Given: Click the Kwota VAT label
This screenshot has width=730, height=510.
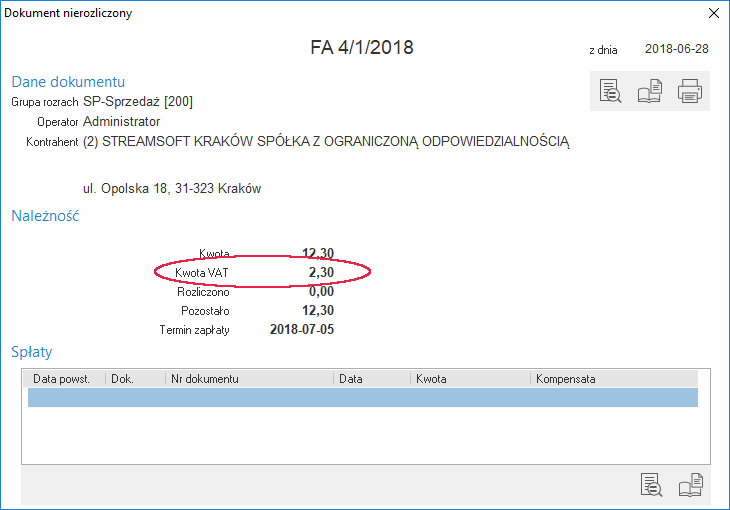Looking at the screenshot, I should pyautogui.click(x=202, y=273).
